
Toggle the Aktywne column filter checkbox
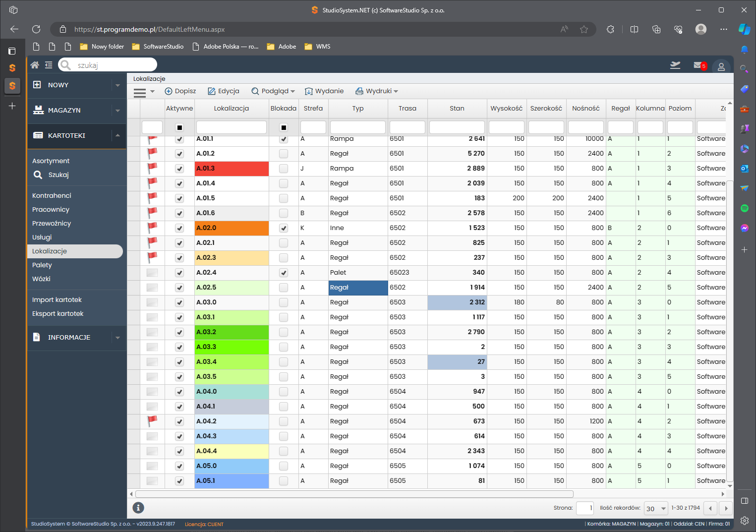point(179,127)
